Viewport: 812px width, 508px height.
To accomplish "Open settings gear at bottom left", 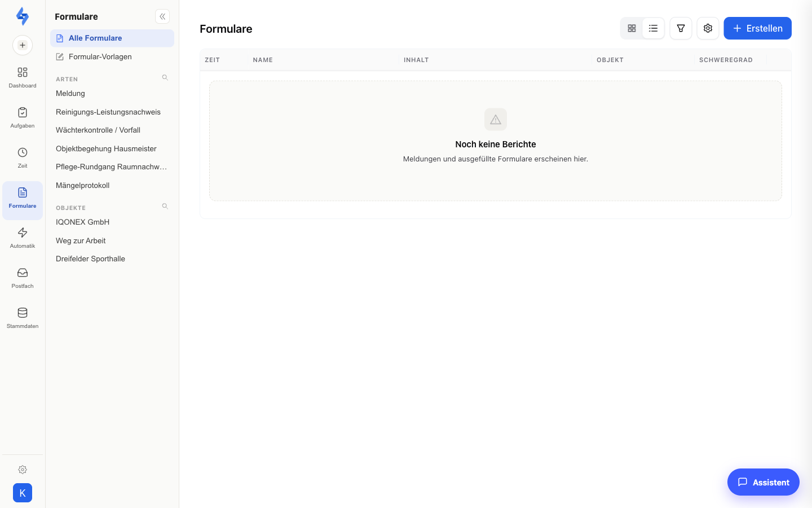I will 23,470.
